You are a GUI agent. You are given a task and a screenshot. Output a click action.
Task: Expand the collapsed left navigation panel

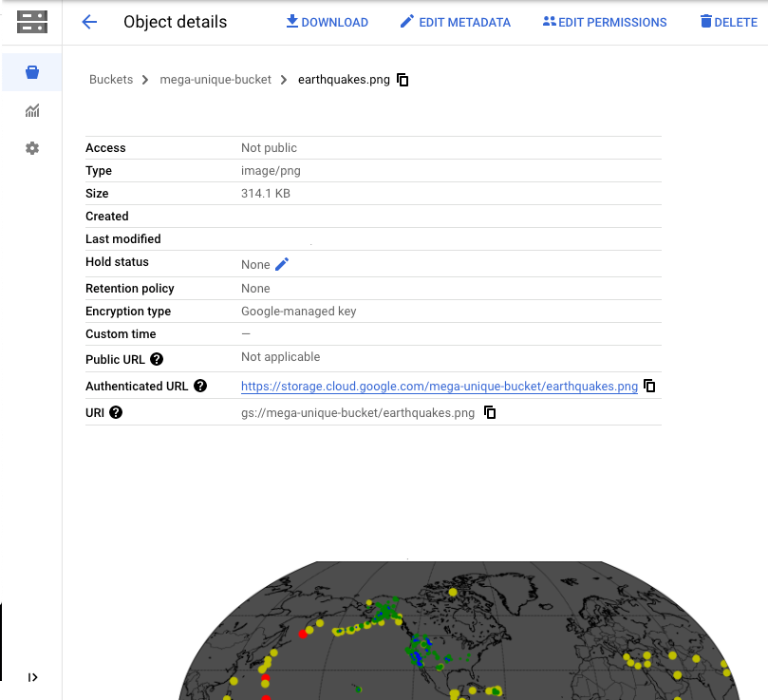tap(32, 677)
